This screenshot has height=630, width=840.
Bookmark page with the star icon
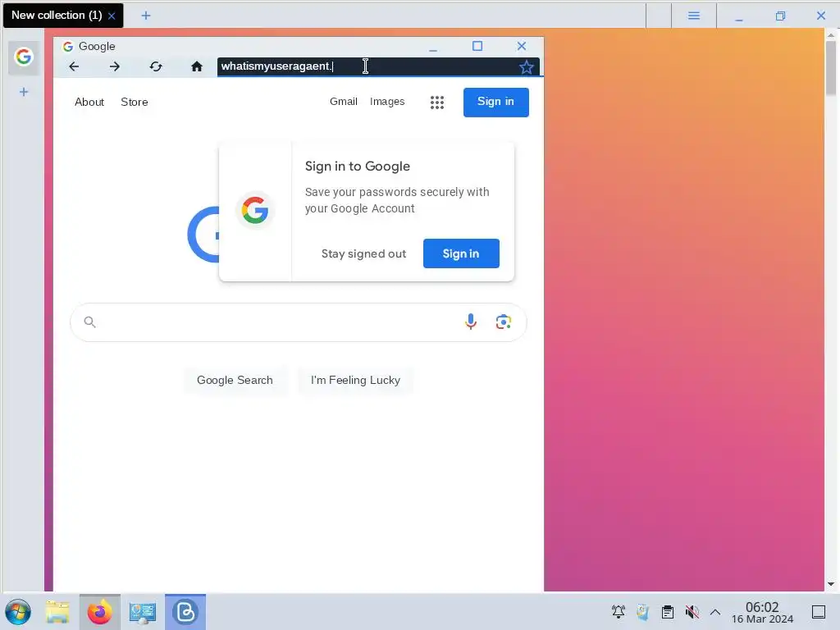pyautogui.click(x=526, y=67)
